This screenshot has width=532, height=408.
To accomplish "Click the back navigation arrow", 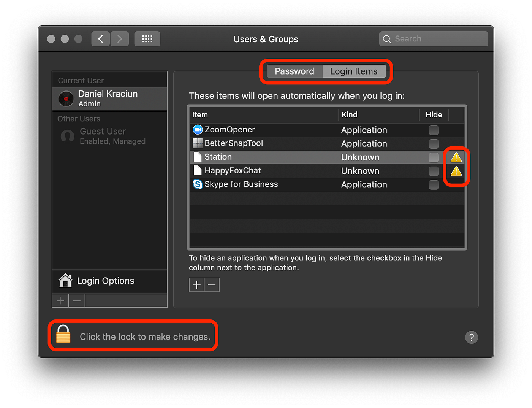I will click(x=100, y=38).
